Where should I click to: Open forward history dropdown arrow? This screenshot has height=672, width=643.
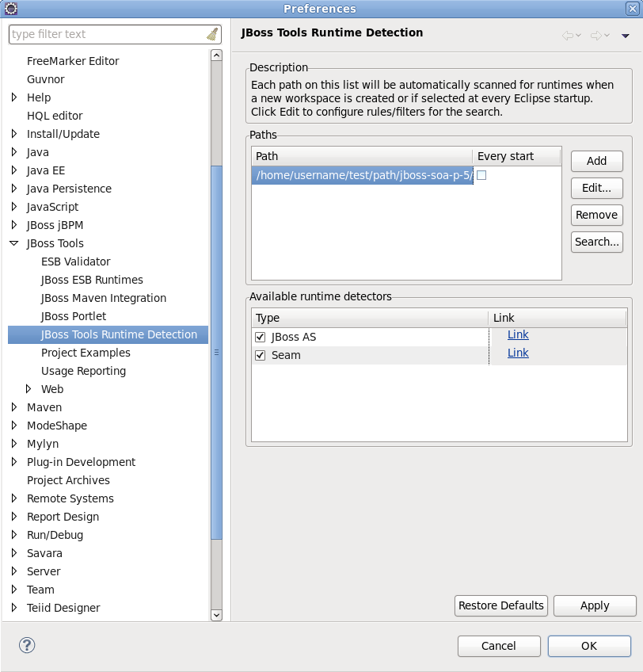[607, 36]
